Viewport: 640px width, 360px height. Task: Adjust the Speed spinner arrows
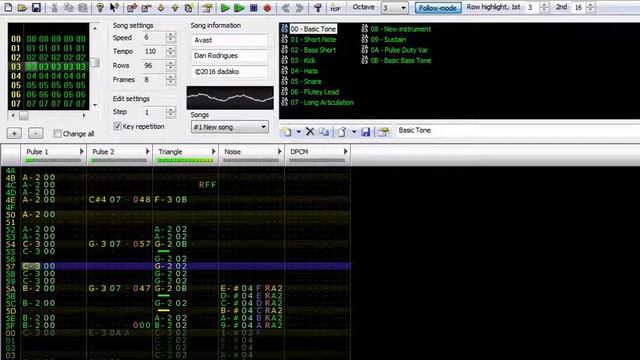click(x=171, y=38)
